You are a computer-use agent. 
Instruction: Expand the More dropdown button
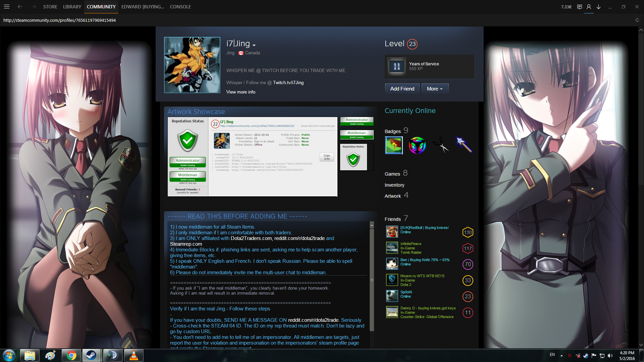click(x=435, y=89)
